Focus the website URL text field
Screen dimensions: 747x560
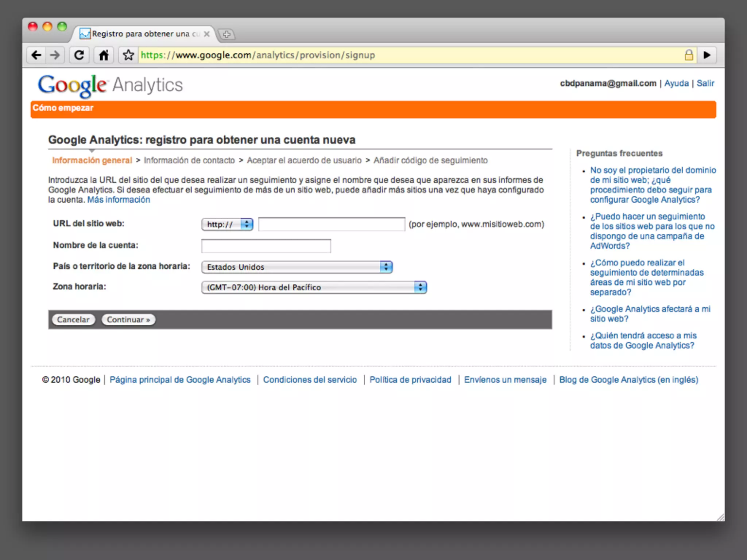(x=331, y=224)
